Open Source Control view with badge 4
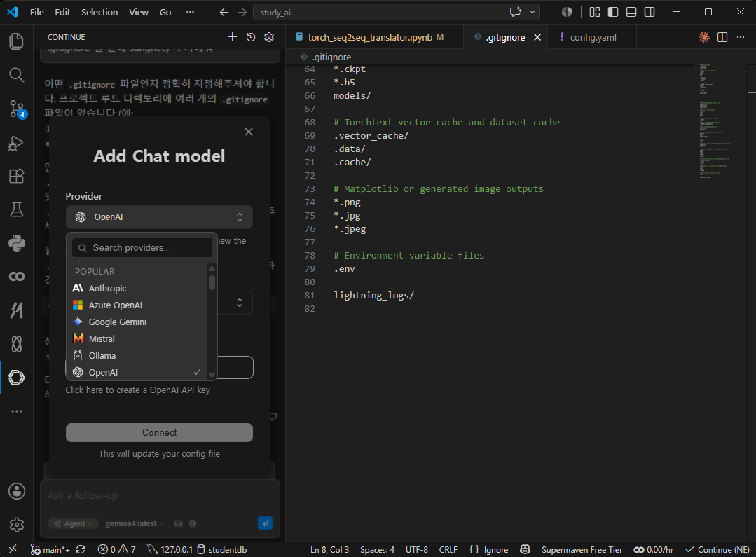 (x=16, y=109)
